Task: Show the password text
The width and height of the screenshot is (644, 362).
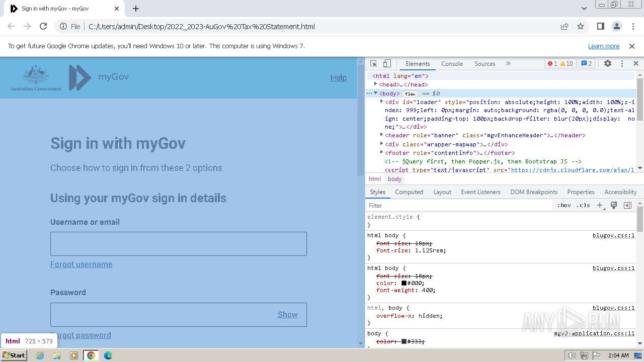Action: point(288,315)
